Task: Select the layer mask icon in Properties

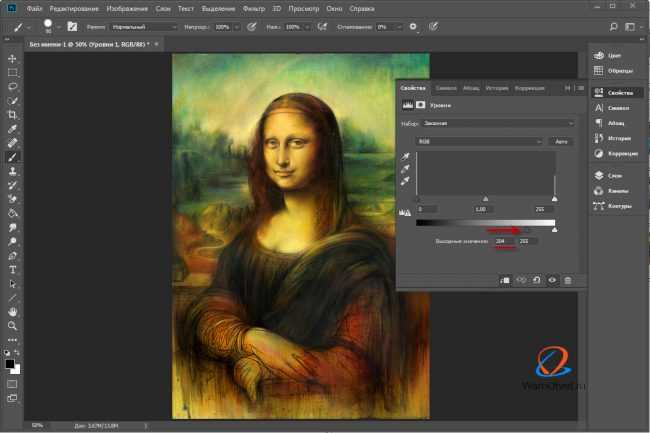Action: click(420, 105)
